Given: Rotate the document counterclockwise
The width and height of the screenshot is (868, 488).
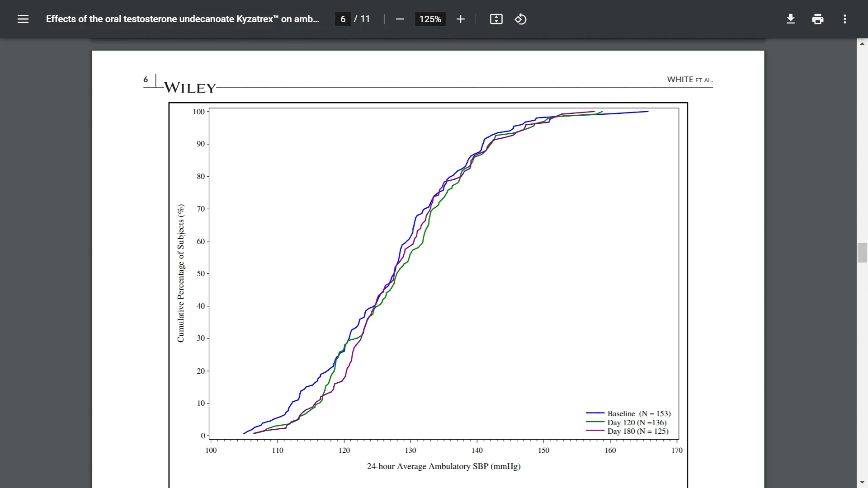Looking at the screenshot, I should 520,19.
